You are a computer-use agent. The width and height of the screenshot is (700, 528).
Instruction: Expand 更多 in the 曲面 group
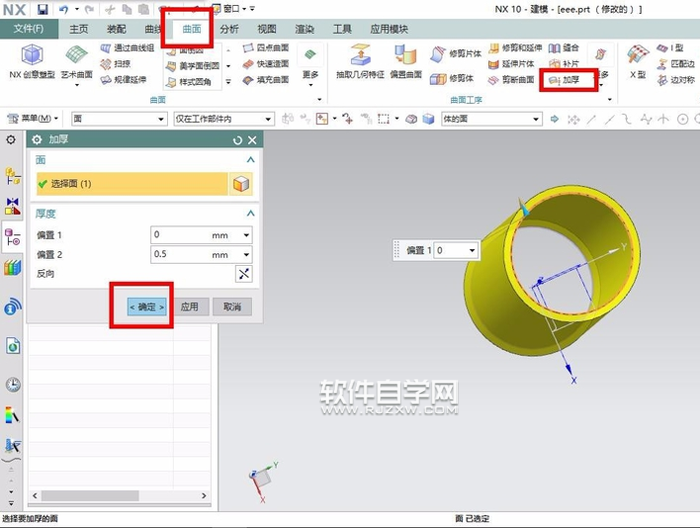[310, 64]
